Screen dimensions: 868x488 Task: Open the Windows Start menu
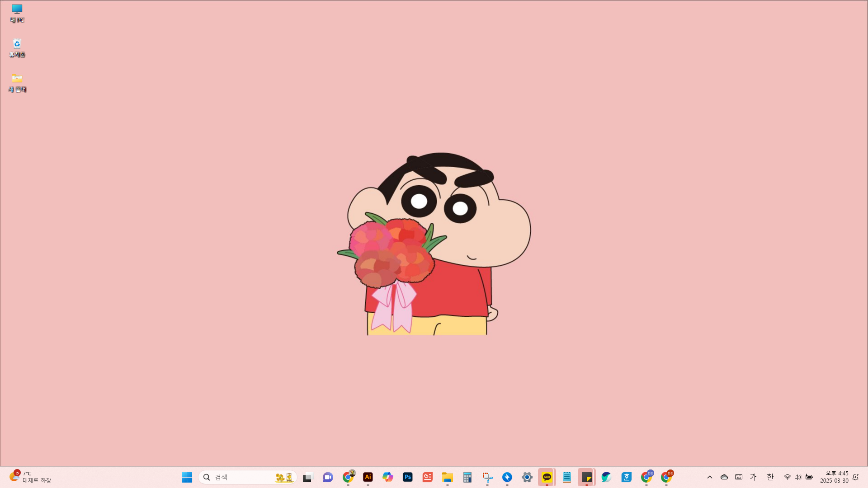click(x=187, y=477)
